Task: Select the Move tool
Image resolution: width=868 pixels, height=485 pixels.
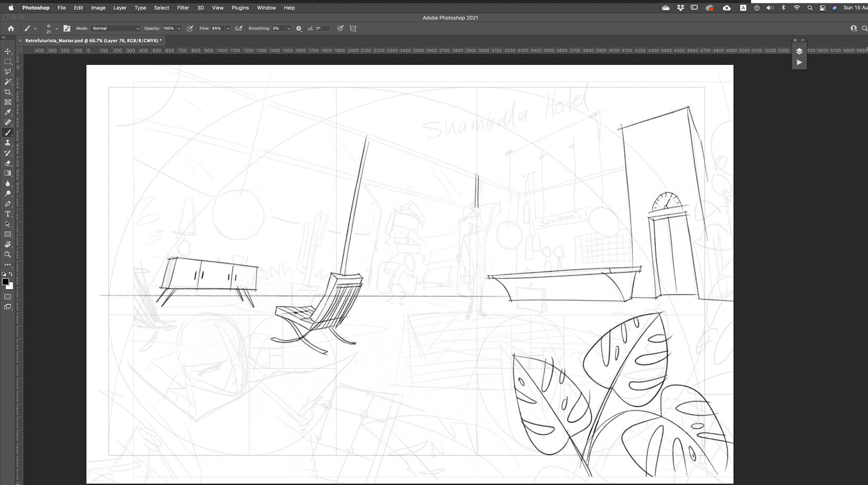Action: click(x=8, y=51)
